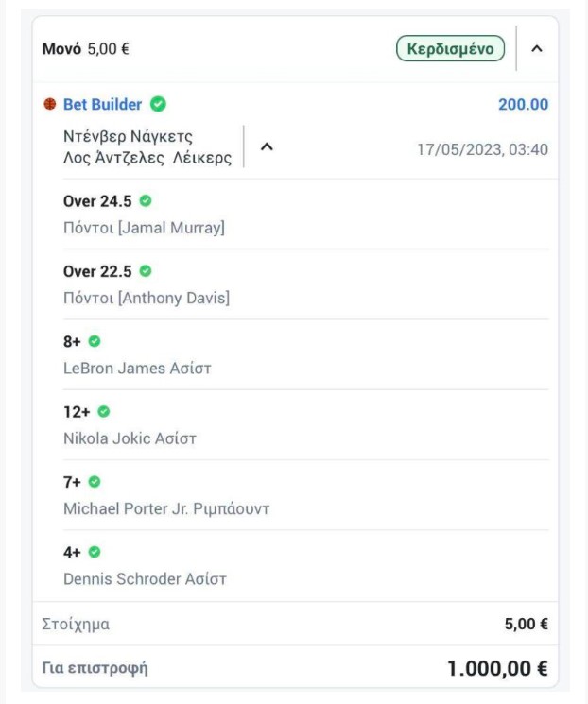
Task: Click the green checkmark next to 8+
Action: click(95, 341)
